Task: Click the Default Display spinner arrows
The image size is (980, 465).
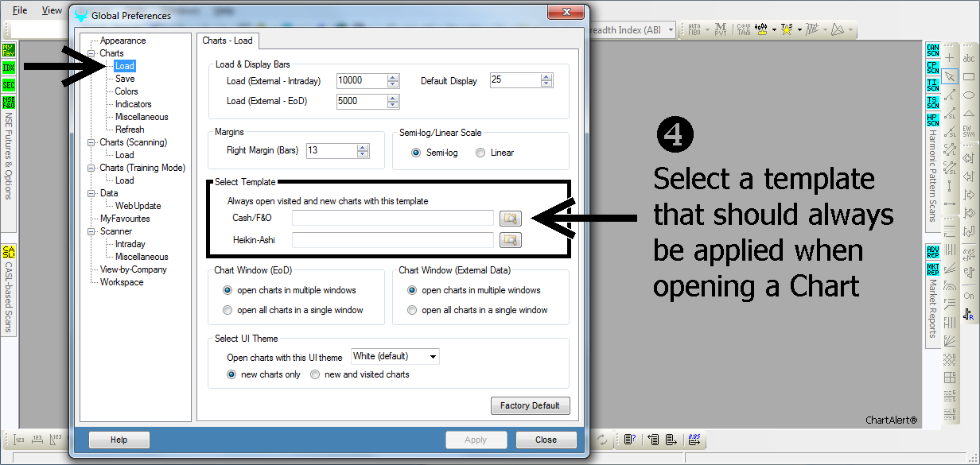Action: coord(546,80)
